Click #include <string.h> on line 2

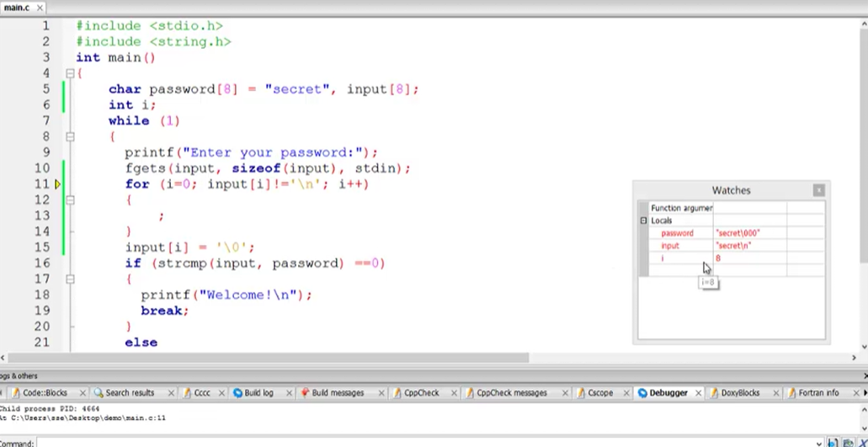coord(153,41)
